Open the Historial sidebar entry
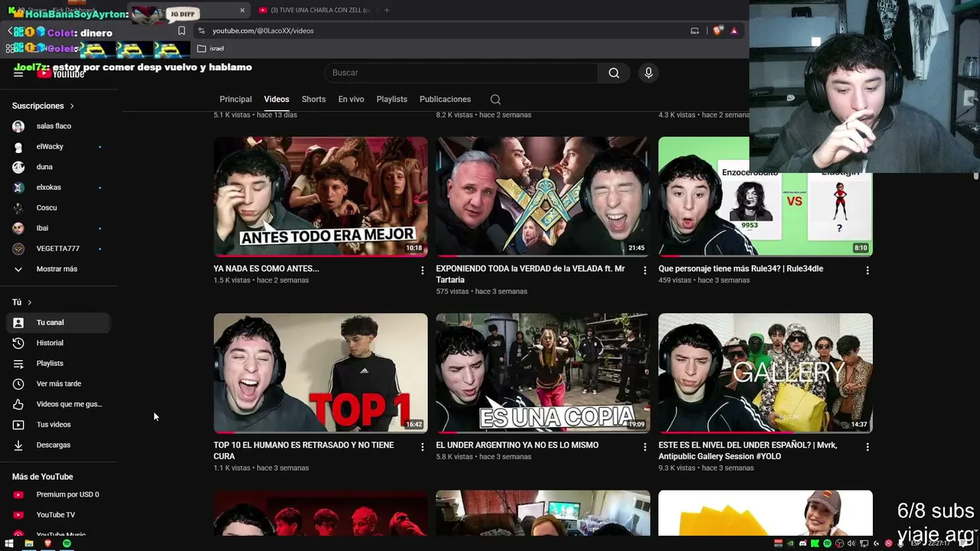This screenshot has height=551, width=980. pos(58,343)
